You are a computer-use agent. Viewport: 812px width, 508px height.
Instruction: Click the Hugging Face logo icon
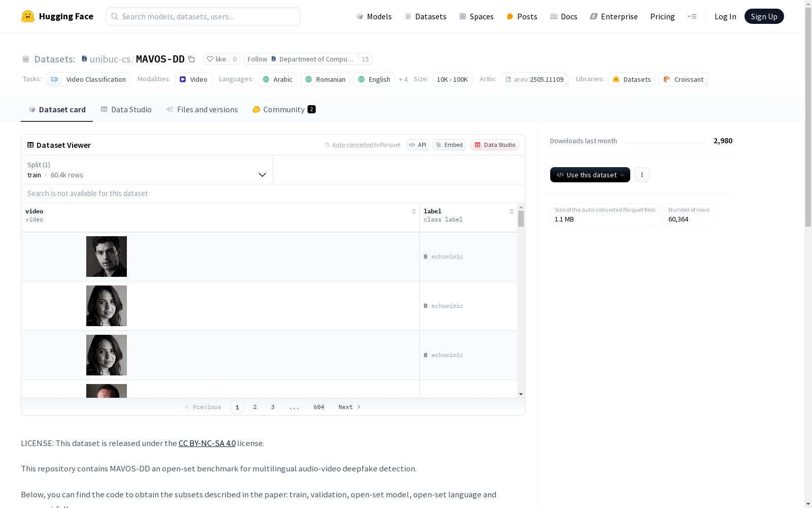[28, 16]
